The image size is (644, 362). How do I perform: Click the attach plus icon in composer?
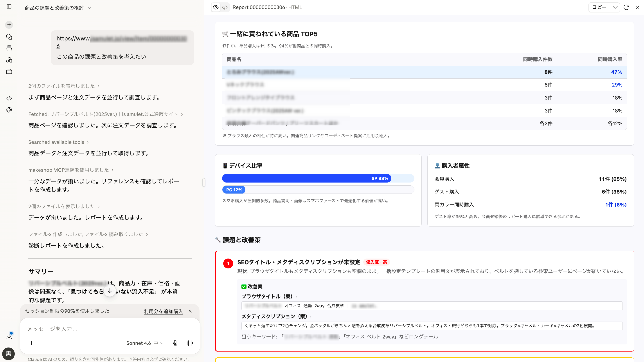click(x=31, y=343)
